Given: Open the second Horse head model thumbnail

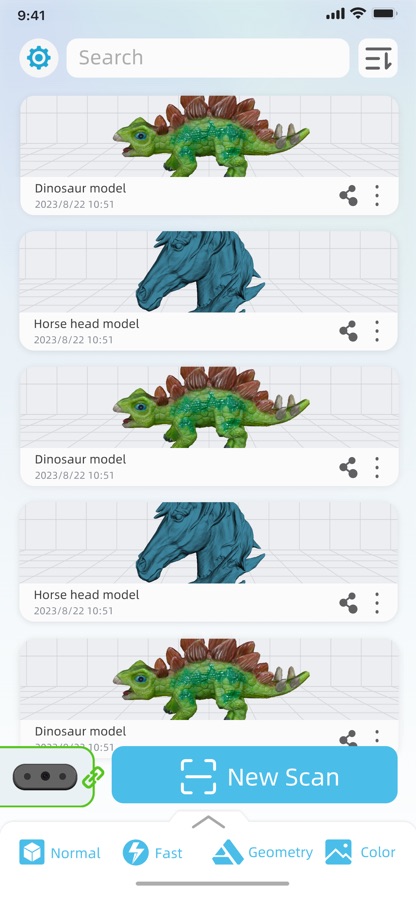Looking at the screenshot, I should tap(209, 543).
